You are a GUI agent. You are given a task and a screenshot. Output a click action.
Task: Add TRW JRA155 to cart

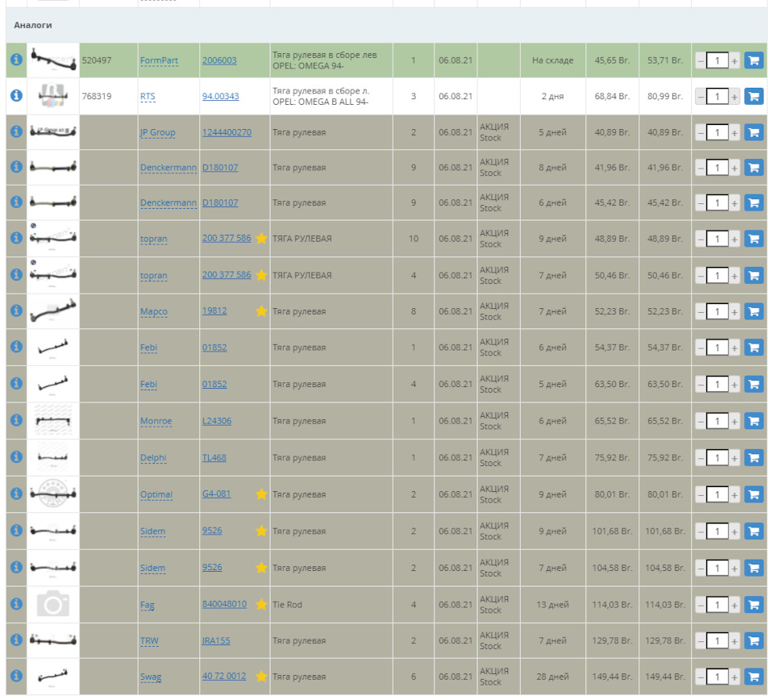pos(754,641)
